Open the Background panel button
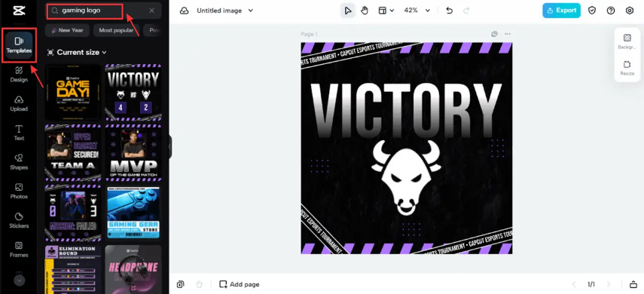Viewport: 644px width, 294px height. pyautogui.click(x=627, y=41)
